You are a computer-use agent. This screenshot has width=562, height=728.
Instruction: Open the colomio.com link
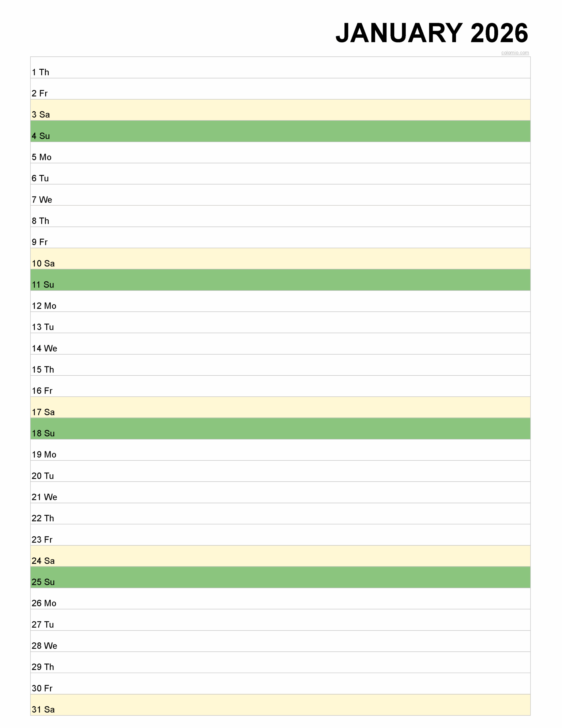click(x=515, y=53)
